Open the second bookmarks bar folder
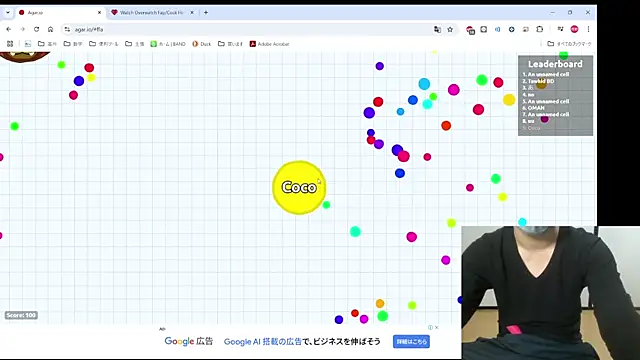The image size is (640, 360). point(73,44)
